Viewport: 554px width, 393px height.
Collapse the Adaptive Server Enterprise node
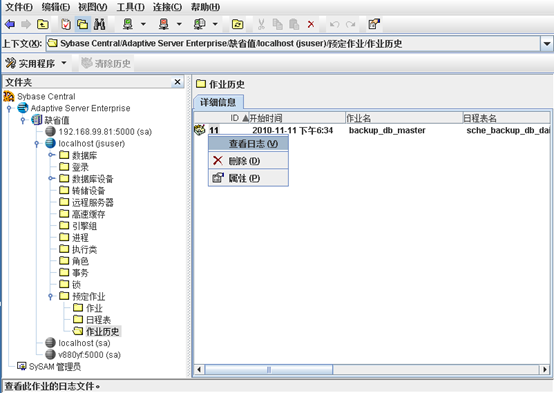click(9, 108)
